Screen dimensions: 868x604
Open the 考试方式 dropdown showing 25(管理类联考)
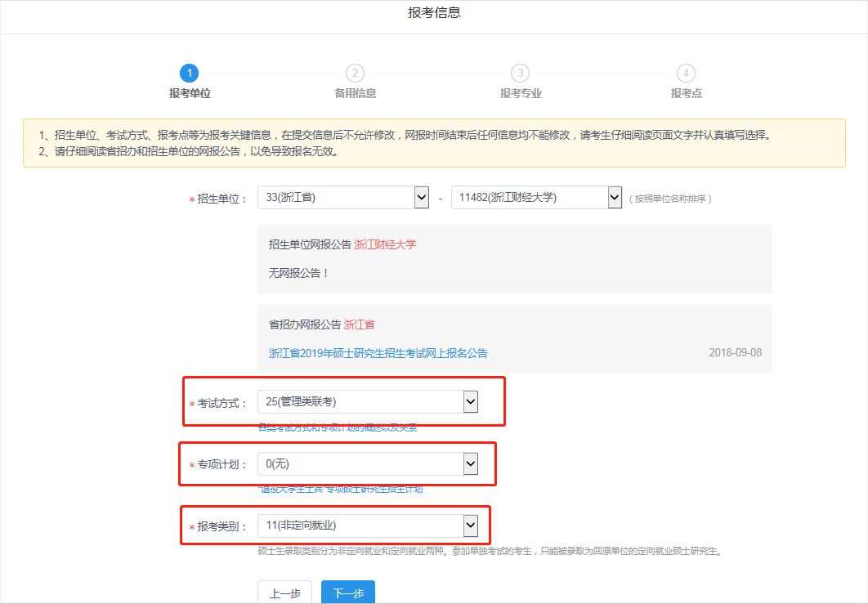click(367, 402)
